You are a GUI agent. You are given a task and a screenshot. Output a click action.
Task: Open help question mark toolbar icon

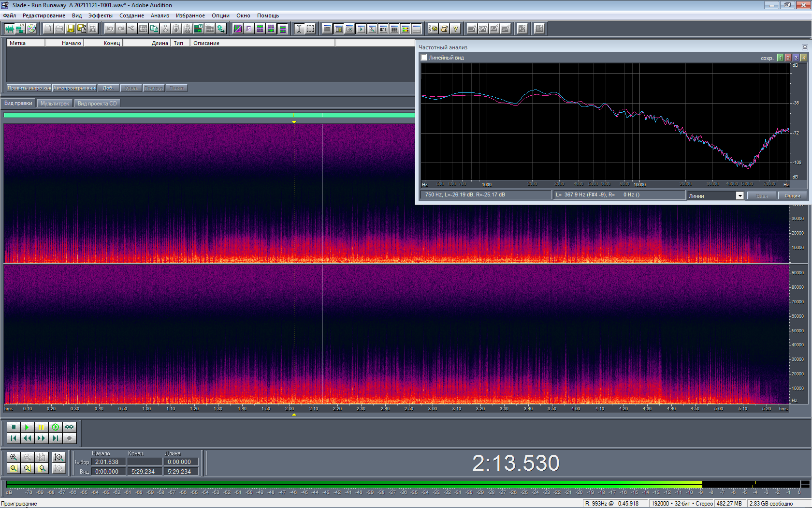(x=455, y=29)
